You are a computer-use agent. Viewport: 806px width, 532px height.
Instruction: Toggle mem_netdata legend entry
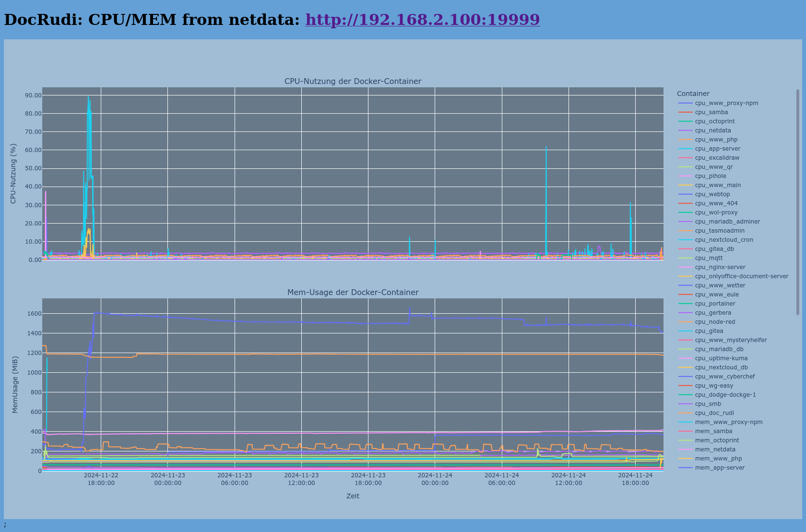(715, 449)
